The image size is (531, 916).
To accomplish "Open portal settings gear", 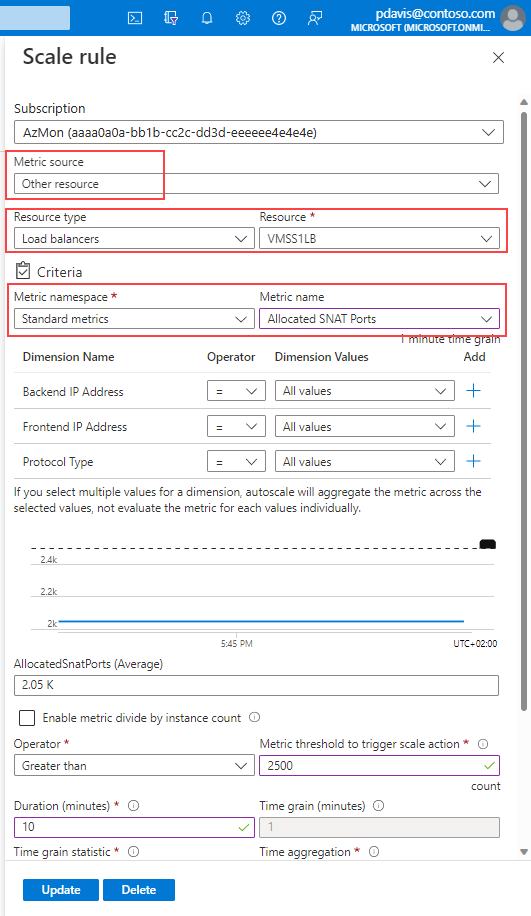I will point(243,18).
